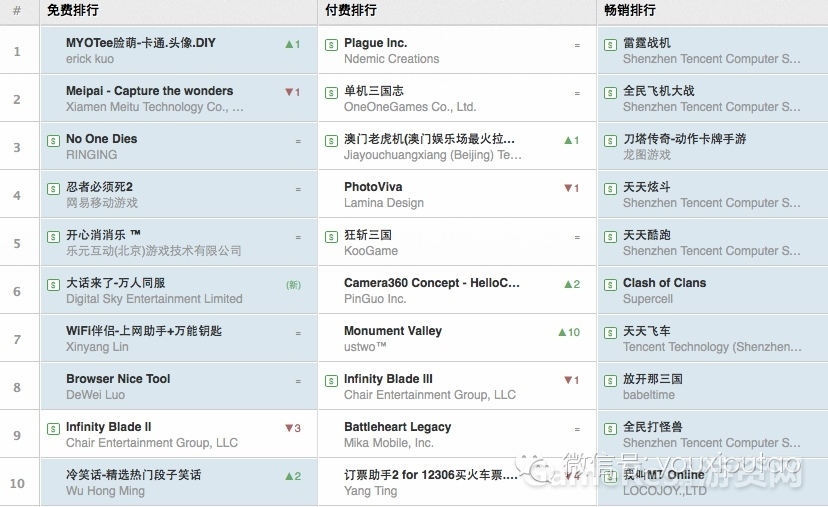
Task: Click in-app purchase icon beside 全民飞机大战
Action: [610, 93]
